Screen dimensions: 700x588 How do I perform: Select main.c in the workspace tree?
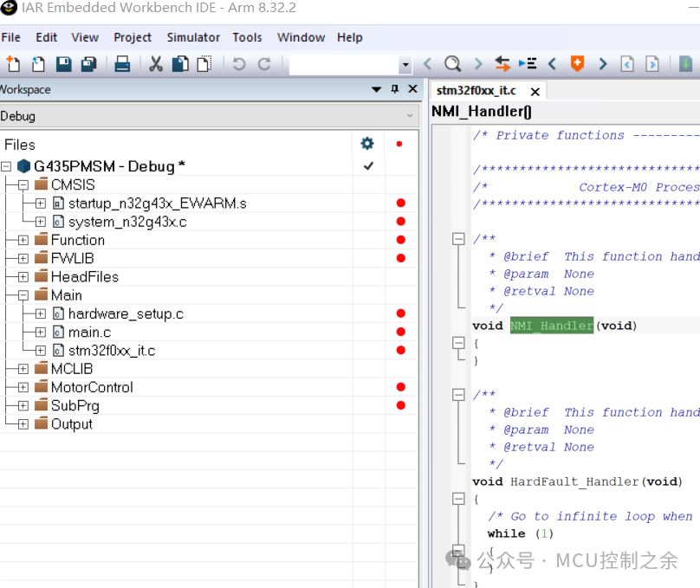[x=89, y=333]
